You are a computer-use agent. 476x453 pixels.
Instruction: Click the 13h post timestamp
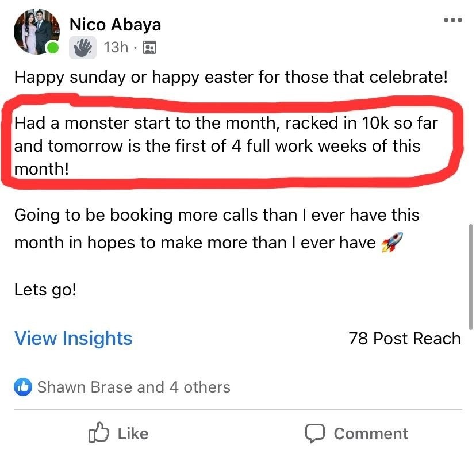(116, 48)
